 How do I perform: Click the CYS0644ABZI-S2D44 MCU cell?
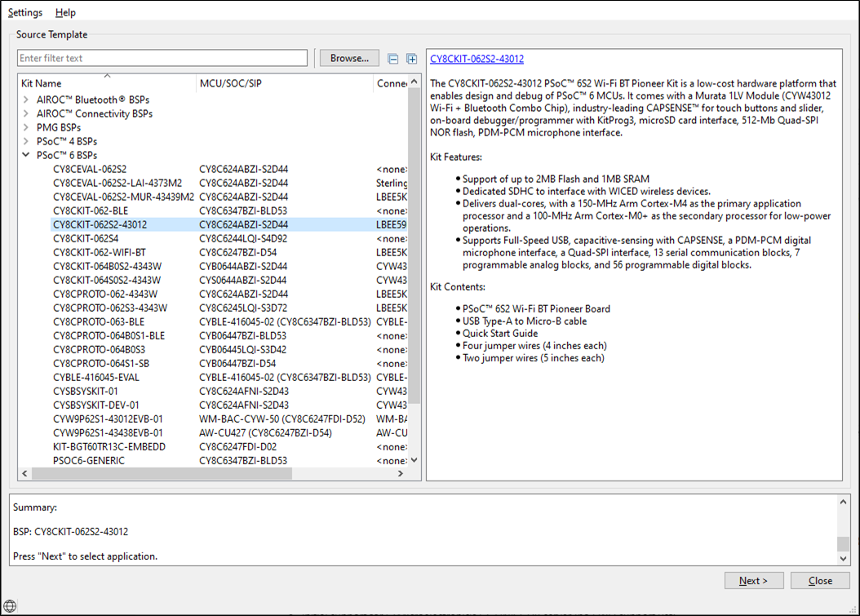coord(243,281)
